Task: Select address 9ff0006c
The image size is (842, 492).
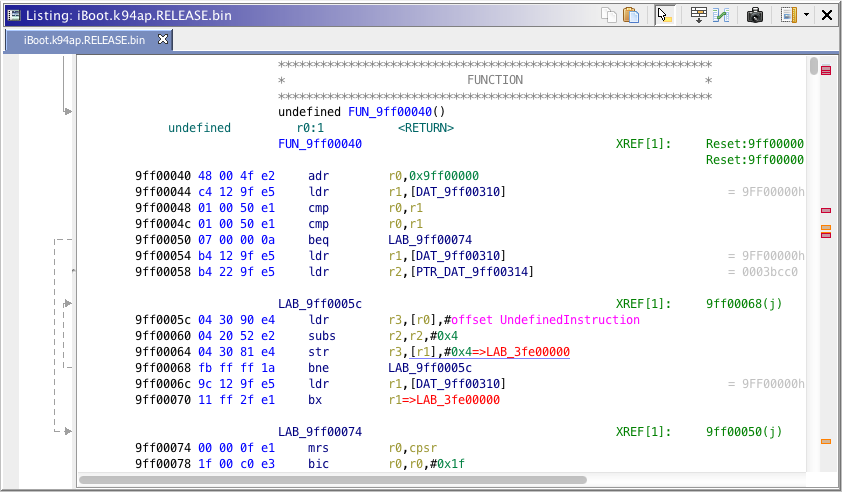Action: click(163, 384)
